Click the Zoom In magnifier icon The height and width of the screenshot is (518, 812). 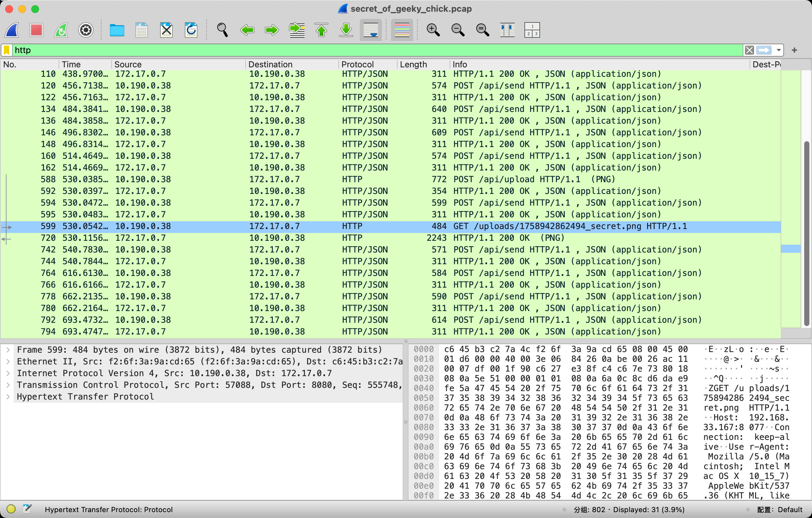point(433,30)
